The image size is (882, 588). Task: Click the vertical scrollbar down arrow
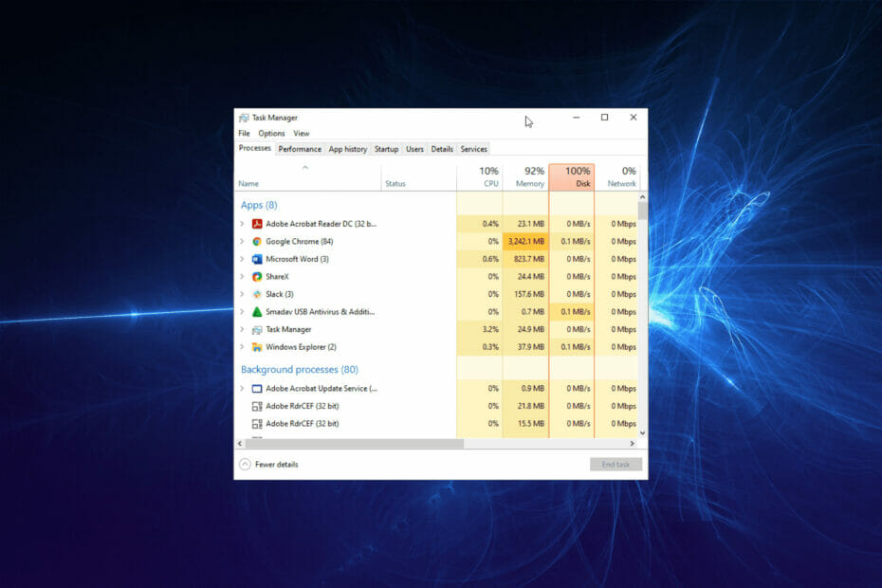[642, 433]
